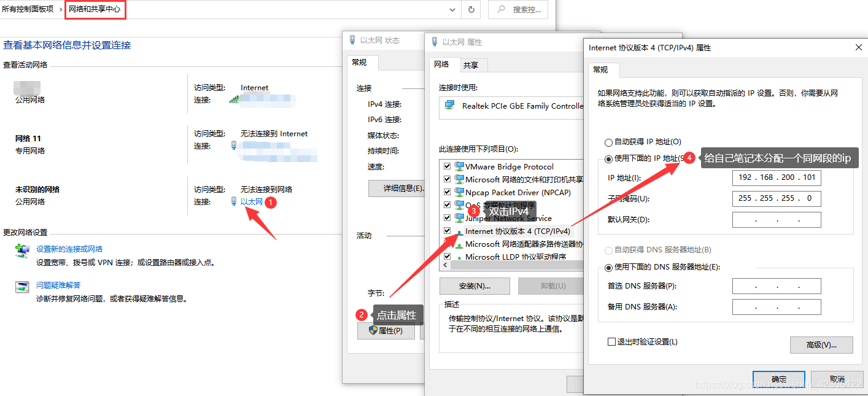Click the 以太网 属性 window title icon
Viewport: 868px width, 396px height.
(435, 42)
